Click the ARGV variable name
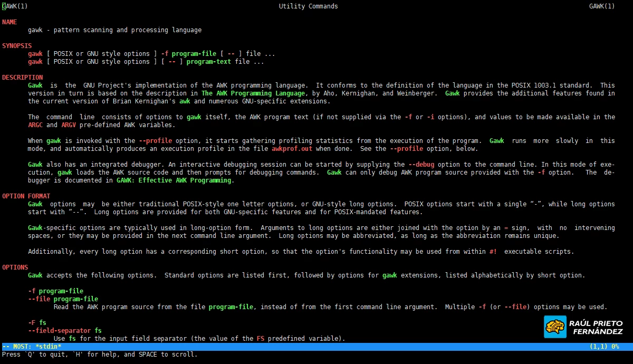Screen dimensions: 633x364 click(x=69, y=125)
